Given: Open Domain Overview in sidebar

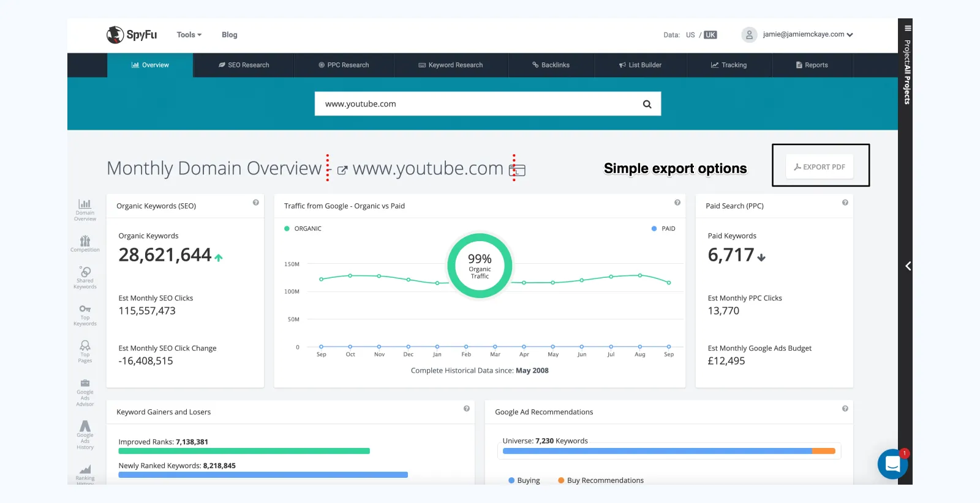Looking at the screenshot, I should (85, 210).
